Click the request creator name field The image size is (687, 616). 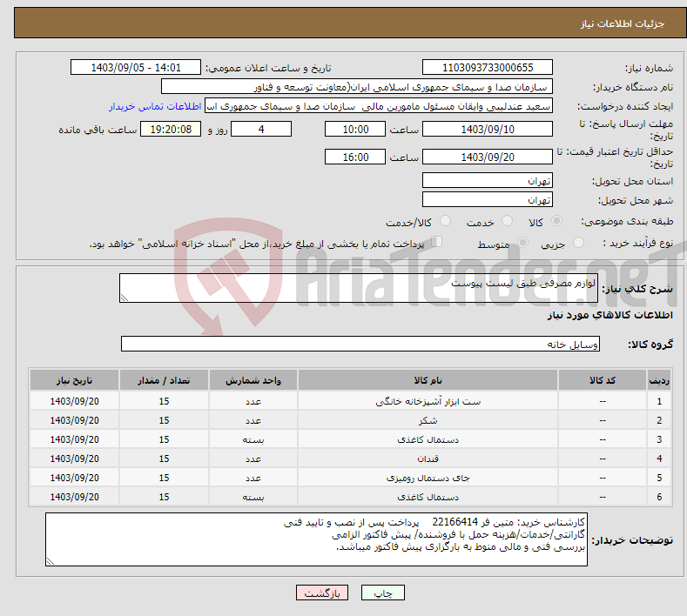tap(379, 106)
